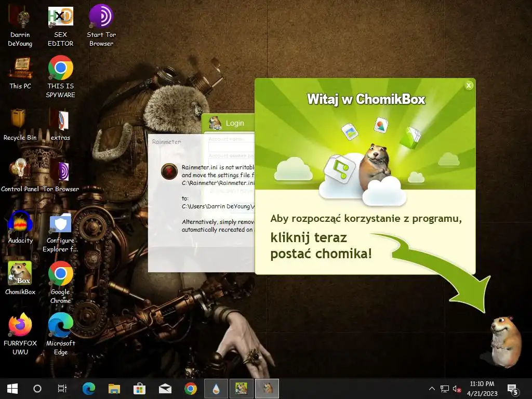This screenshot has height=399, width=532.
Task: Click the muted volume tray icon
Action: point(457,389)
